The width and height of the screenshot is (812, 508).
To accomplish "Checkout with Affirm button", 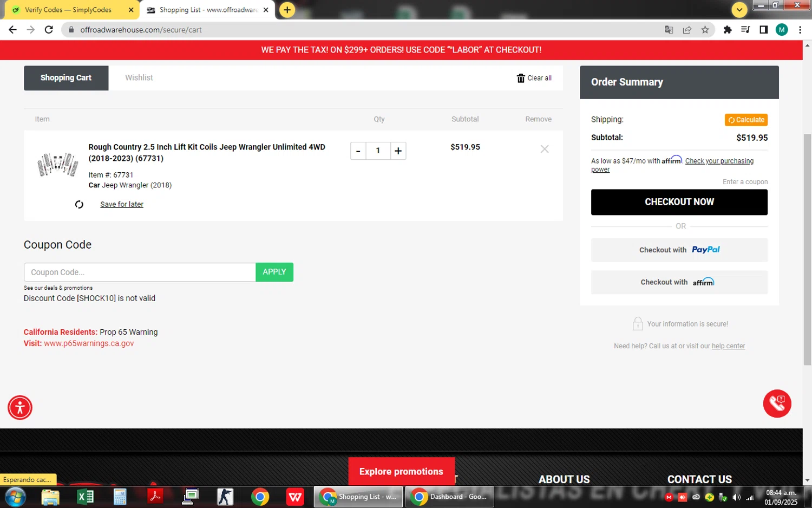I will pos(679,282).
